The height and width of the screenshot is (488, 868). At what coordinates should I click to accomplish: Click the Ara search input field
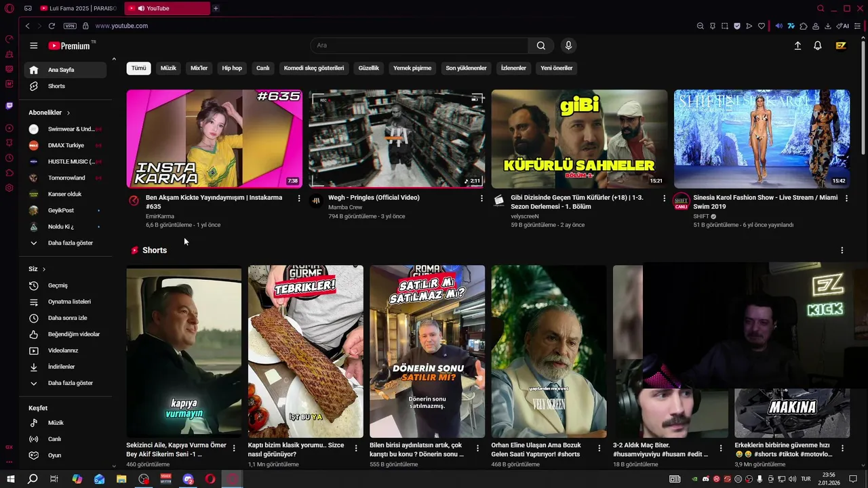pyautogui.click(x=419, y=45)
